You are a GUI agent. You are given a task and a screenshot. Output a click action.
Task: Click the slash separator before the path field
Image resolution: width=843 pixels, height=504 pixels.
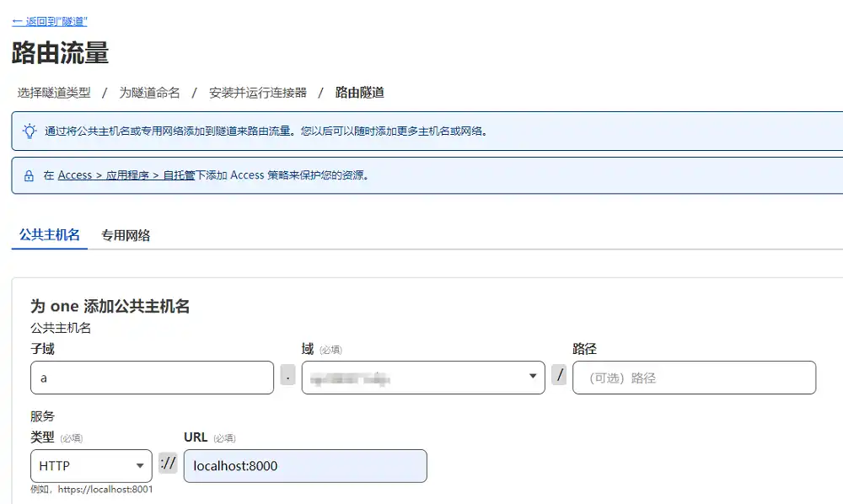click(559, 375)
